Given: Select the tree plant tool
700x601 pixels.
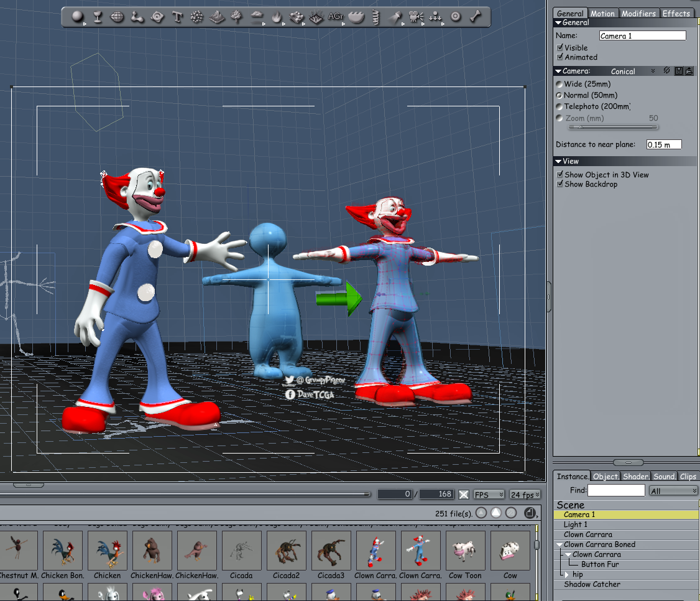Looking at the screenshot, I should tap(236, 17).
